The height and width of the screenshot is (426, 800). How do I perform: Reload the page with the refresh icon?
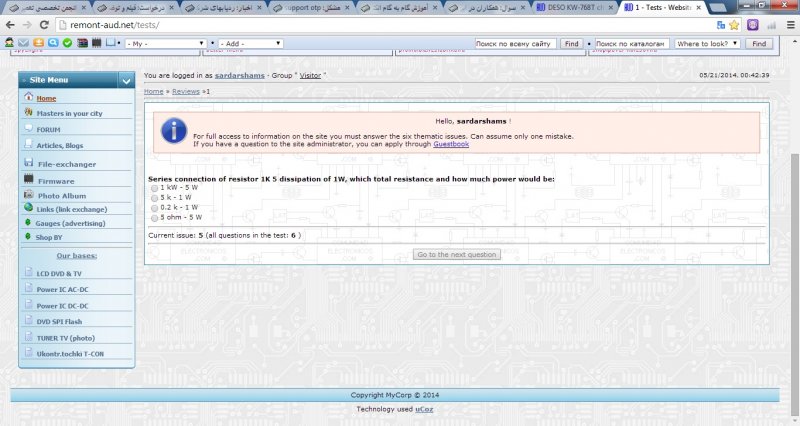[x=44, y=24]
